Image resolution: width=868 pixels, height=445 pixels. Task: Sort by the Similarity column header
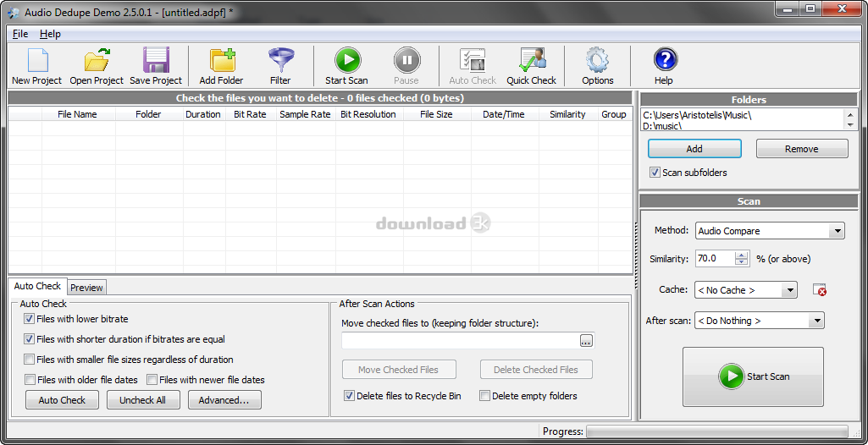pyautogui.click(x=567, y=114)
